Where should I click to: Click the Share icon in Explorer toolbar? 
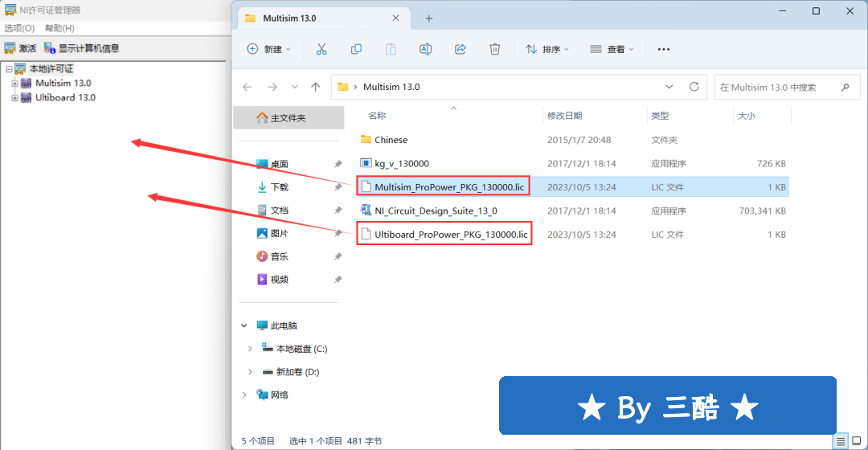pos(460,49)
